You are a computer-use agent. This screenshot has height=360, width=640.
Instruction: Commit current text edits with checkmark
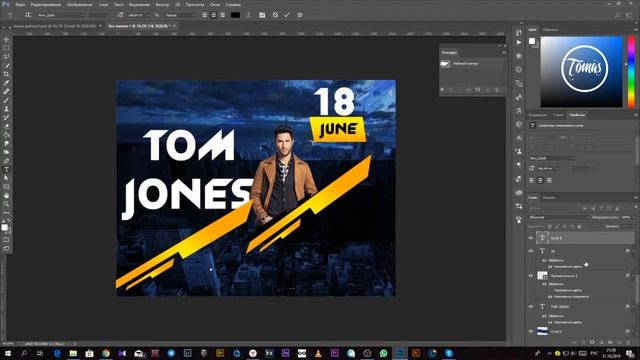tap(287, 15)
